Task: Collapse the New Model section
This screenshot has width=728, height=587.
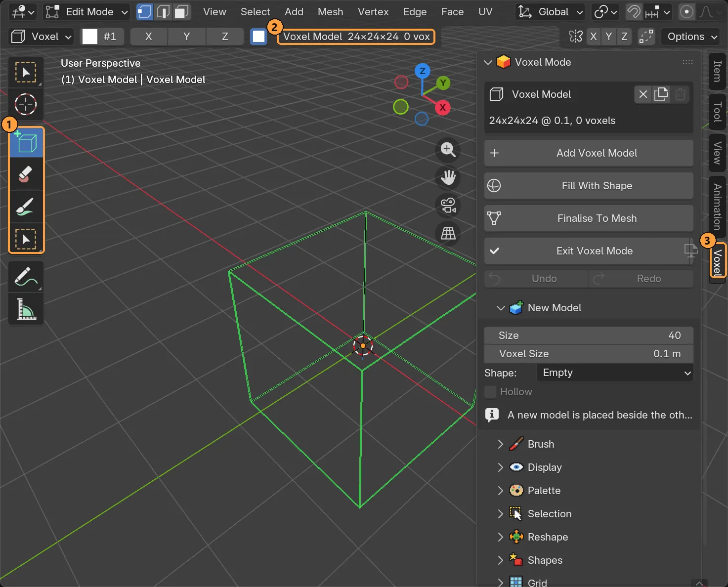Action: click(x=501, y=308)
